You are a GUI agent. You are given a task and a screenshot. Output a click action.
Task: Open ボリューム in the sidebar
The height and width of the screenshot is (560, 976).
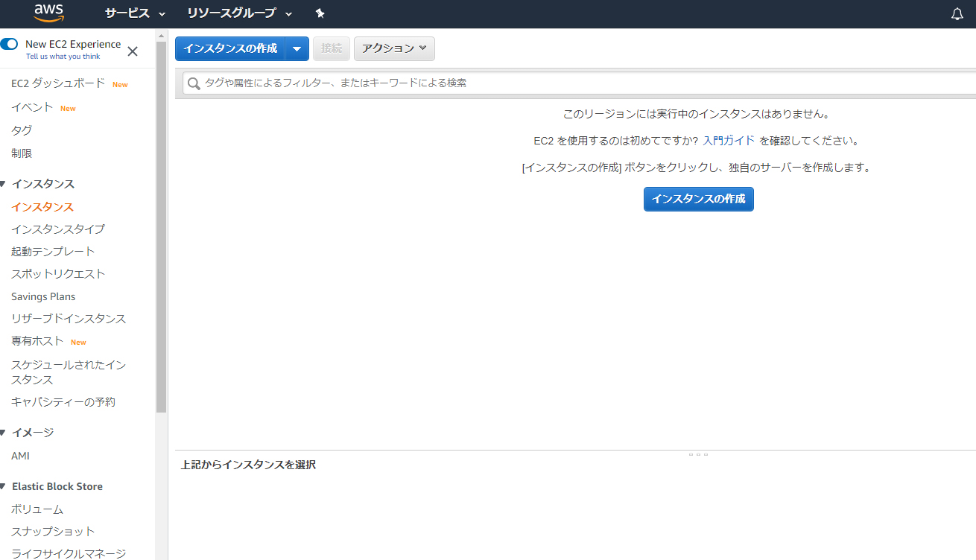coord(37,509)
